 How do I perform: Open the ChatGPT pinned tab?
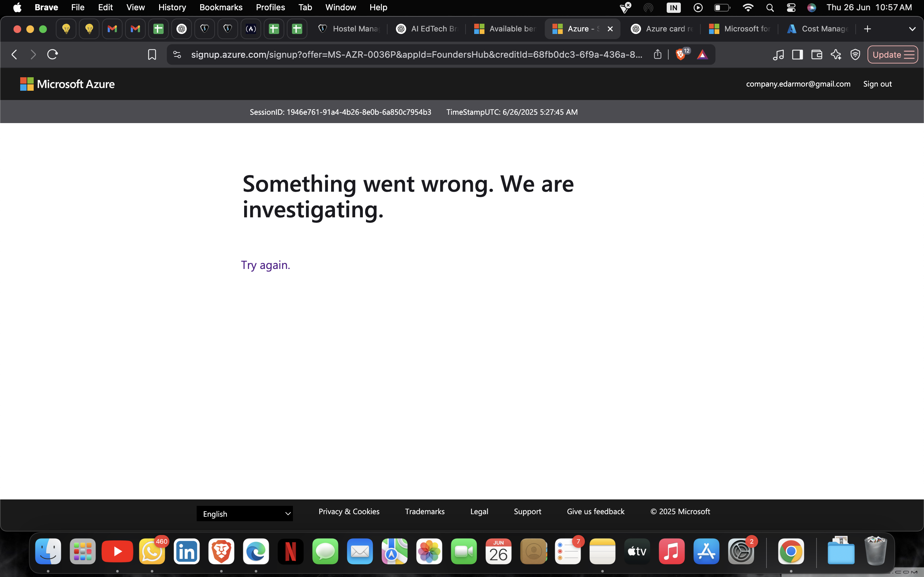click(x=181, y=29)
